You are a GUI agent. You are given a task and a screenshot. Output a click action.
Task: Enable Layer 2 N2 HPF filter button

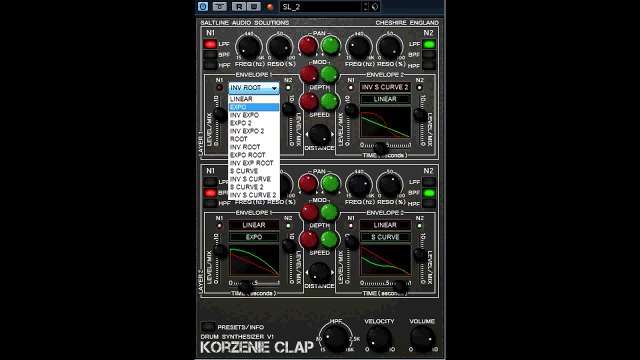click(429, 203)
